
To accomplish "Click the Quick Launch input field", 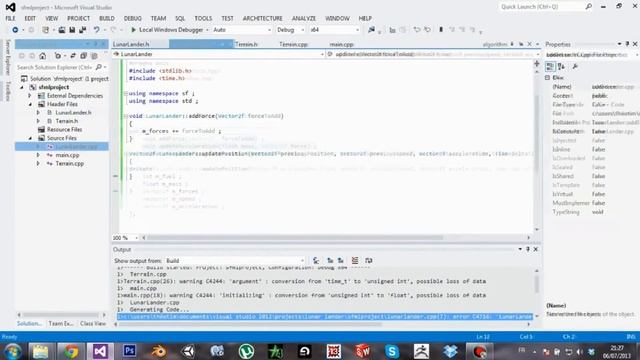I will tap(541, 7).
